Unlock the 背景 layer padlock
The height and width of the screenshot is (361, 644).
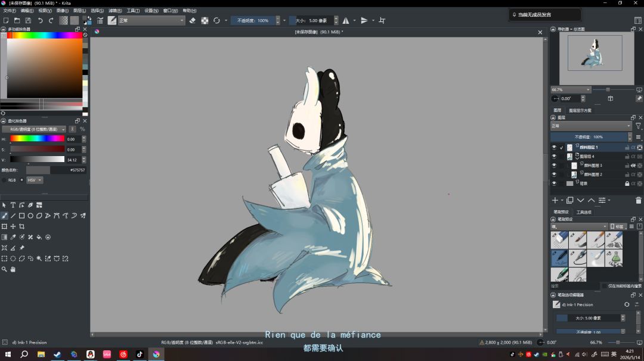coord(627,183)
